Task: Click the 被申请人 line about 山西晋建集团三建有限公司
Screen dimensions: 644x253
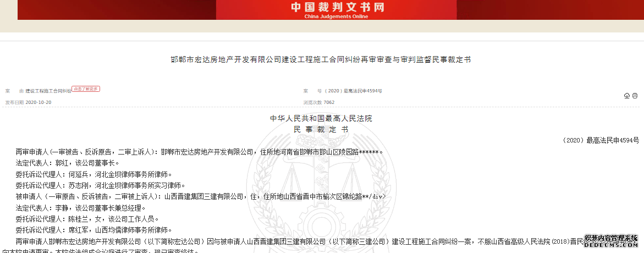Action: [x=201, y=196]
